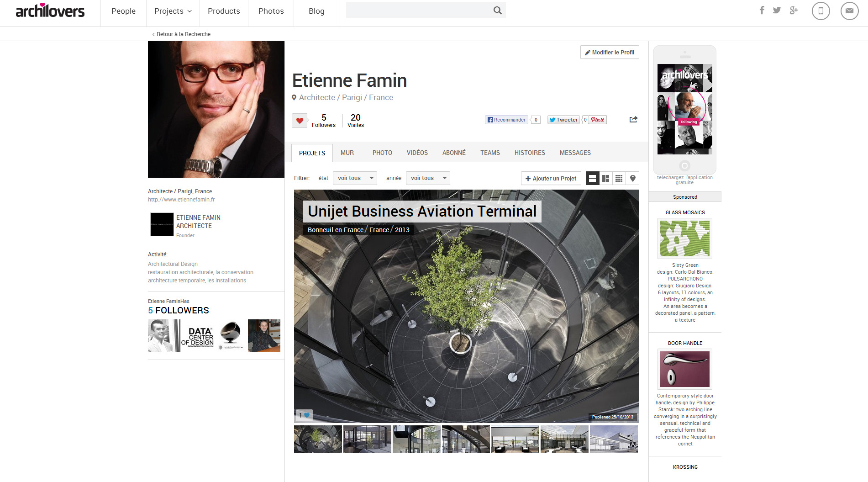Click telechargez l'application gratuite text

(x=684, y=180)
